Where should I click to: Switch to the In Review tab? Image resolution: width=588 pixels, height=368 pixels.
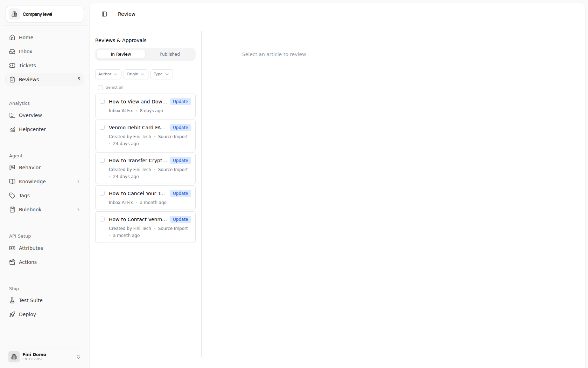pyautogui.click(x=121, y=54)
